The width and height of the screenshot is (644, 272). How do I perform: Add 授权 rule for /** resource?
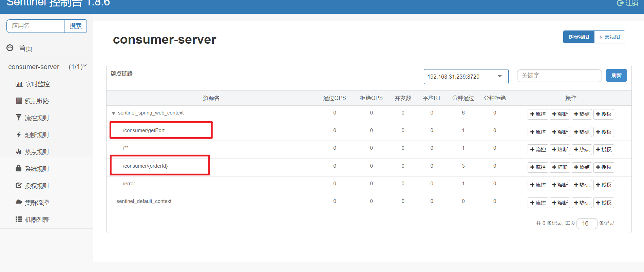[x=604, y=149]
